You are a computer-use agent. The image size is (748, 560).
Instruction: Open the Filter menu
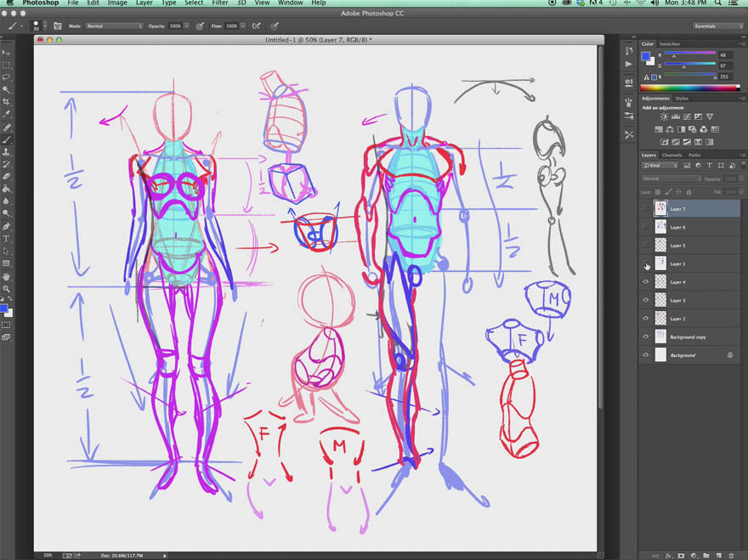point(219,3)
